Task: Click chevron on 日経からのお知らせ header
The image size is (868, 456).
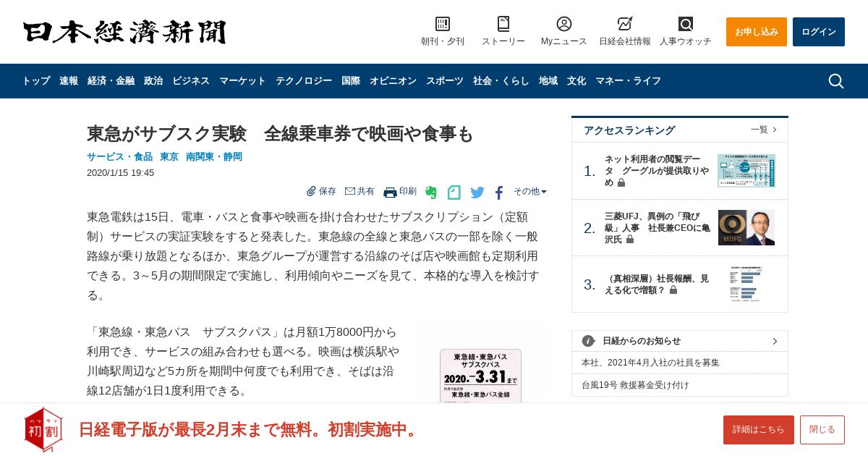Action: click(775, 341)
